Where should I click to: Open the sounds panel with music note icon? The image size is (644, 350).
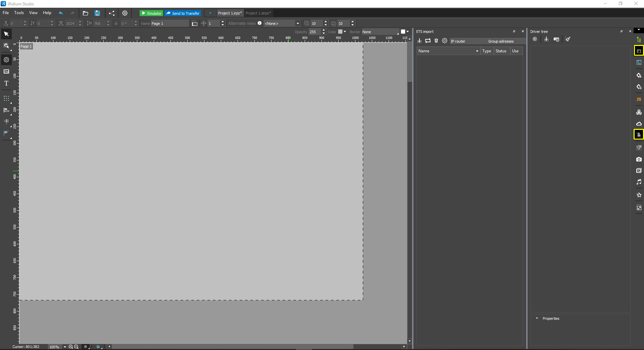coord(639,182)
